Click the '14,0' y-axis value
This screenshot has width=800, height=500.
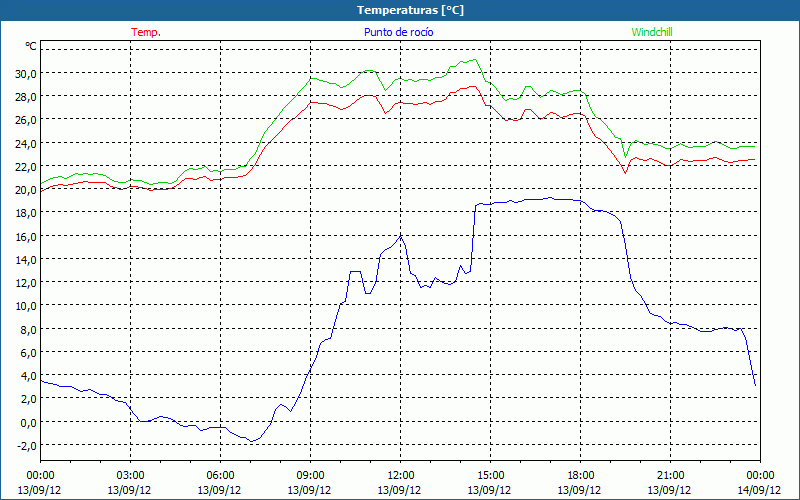(x=26, y=260)
